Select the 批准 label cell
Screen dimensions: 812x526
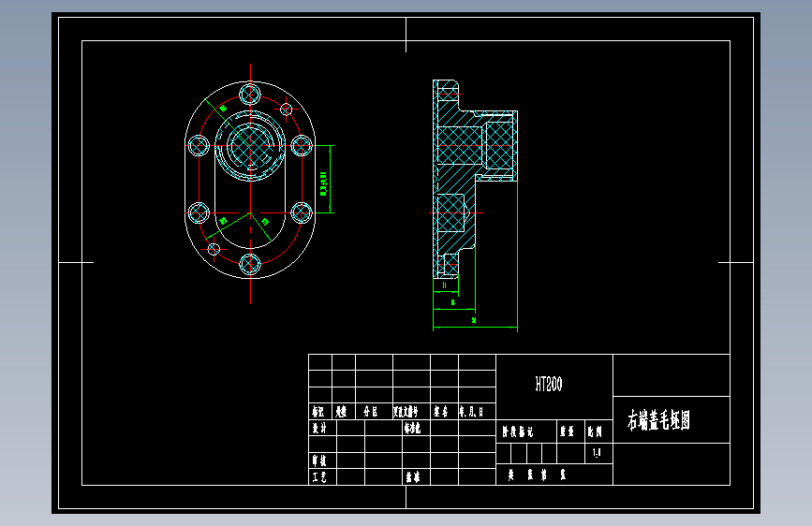tap(413, 476)
